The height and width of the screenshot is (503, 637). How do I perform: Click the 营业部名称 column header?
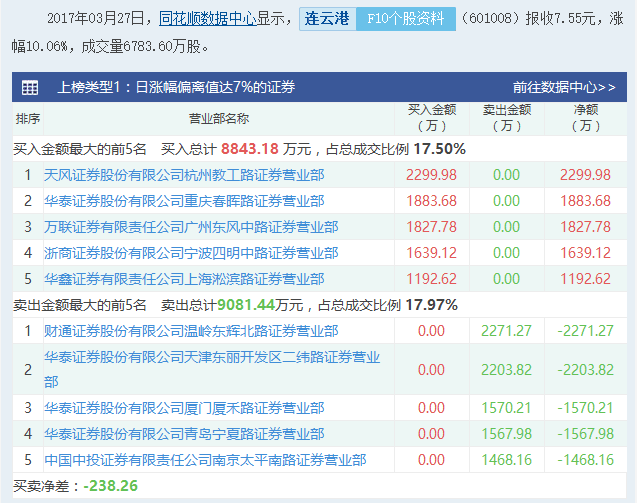pyautogui.click(x=219, y=119)
